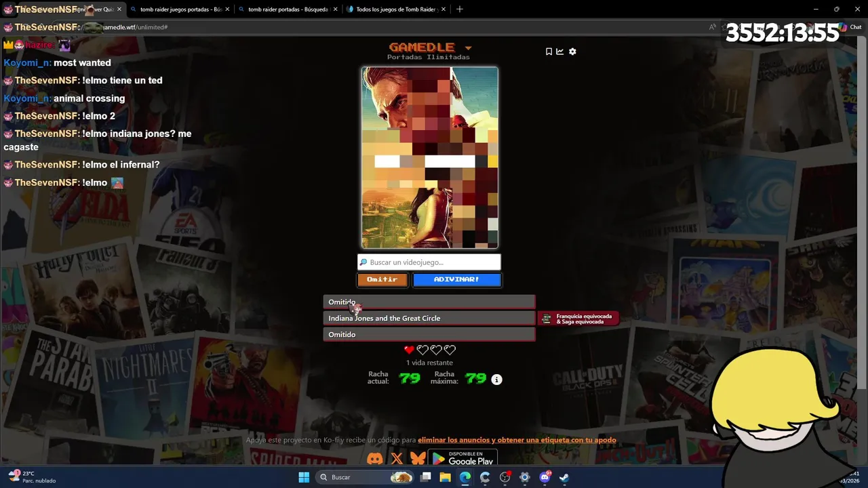Open the gear app on taskbar
The image size is (868, 488).
[524, 477]
